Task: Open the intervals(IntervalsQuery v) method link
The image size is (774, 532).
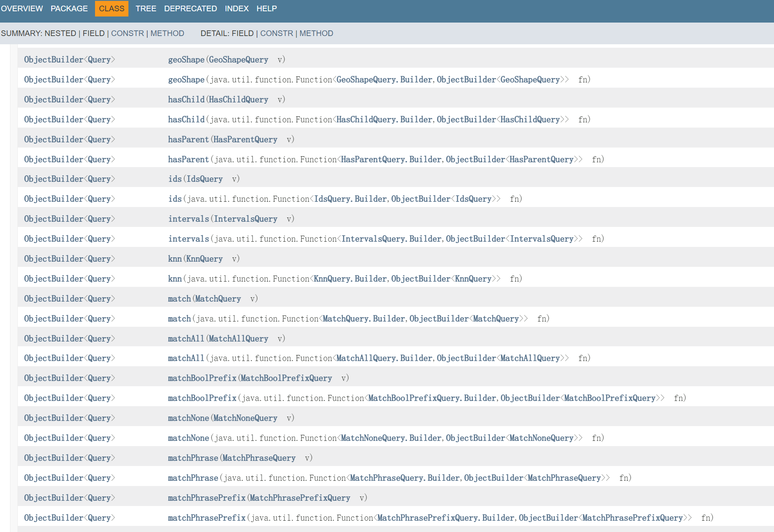Action: point(188,219)
